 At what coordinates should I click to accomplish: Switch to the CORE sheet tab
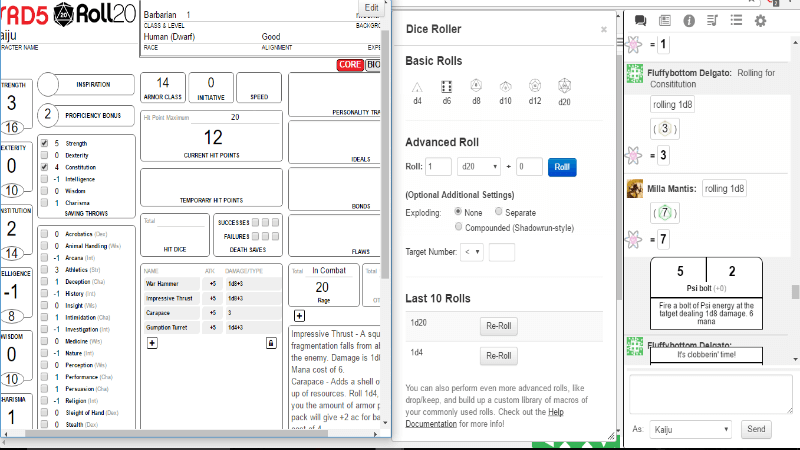point(350,65)
